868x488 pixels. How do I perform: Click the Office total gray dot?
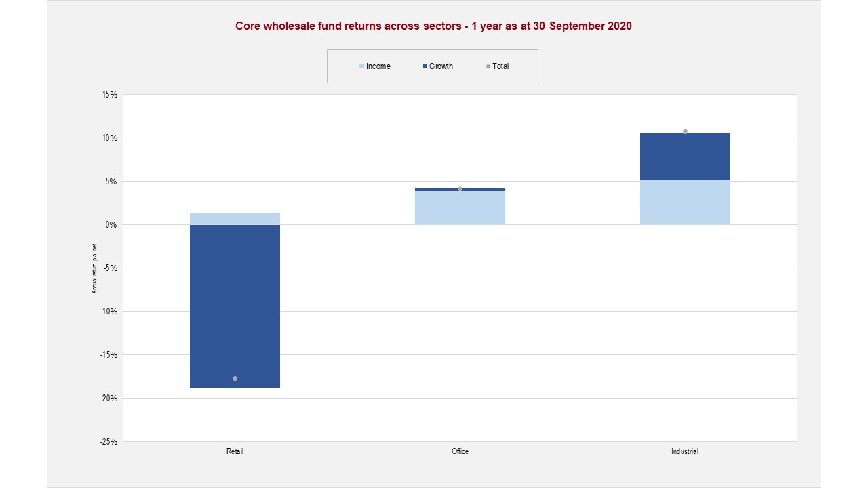pyautogui.click(x=460, y=188)
